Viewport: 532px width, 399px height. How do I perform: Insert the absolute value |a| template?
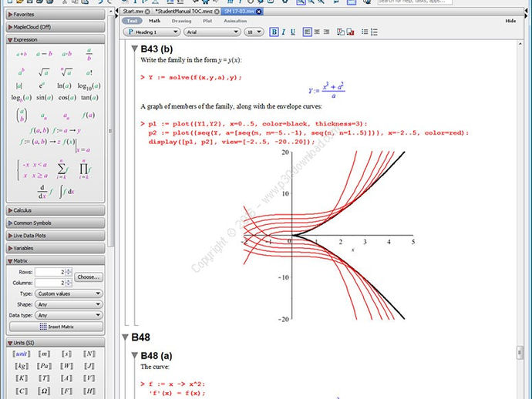pos(19,85)
